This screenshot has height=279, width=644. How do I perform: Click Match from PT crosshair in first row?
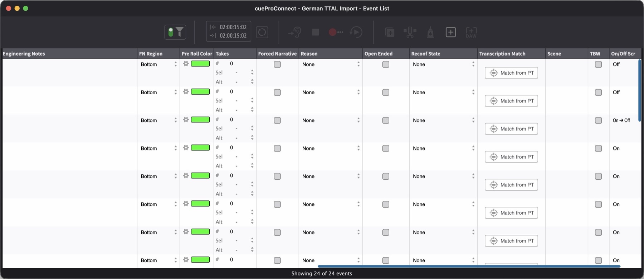tap(494, 73)
